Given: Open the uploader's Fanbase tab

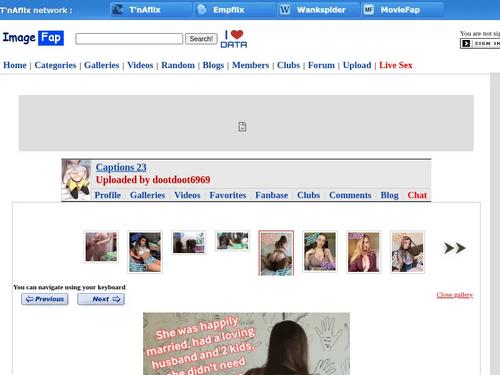Looking at the screenshot, I should click(272, 195).
